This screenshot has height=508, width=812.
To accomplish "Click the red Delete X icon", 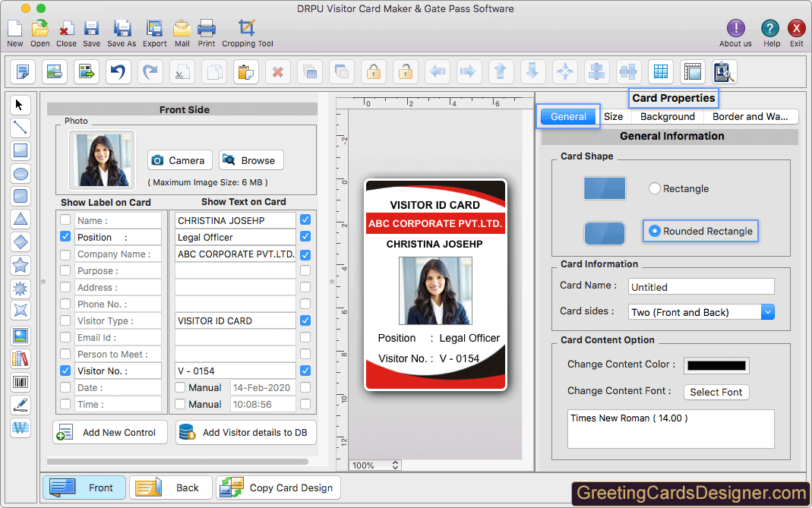I will pos(278,71).
